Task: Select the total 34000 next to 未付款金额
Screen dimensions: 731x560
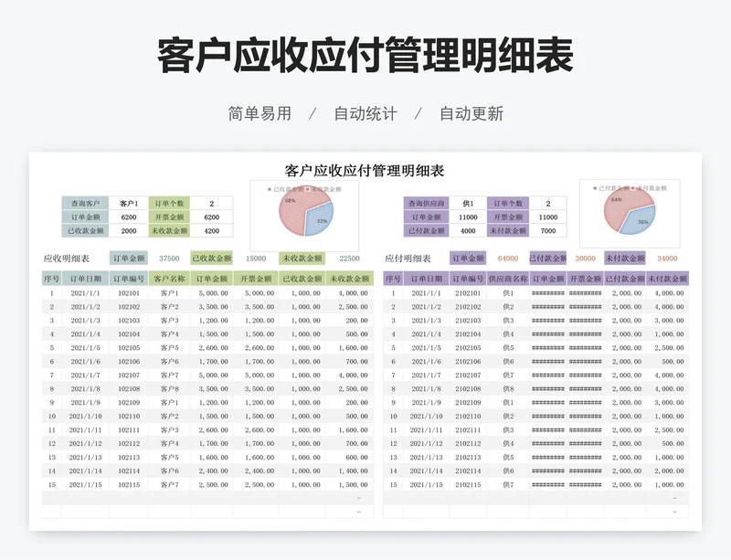Action: point(667,259)
